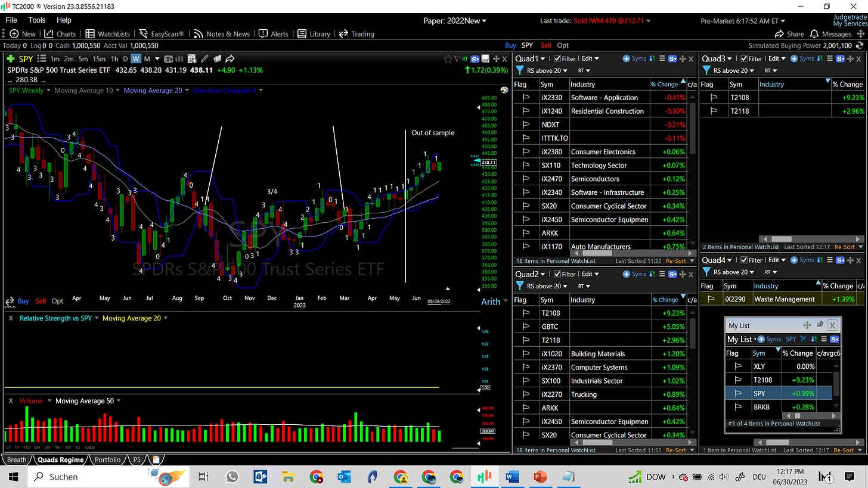Click the Quad2 blue S link icon
This screenshot has width=868, height=488.
672,274
